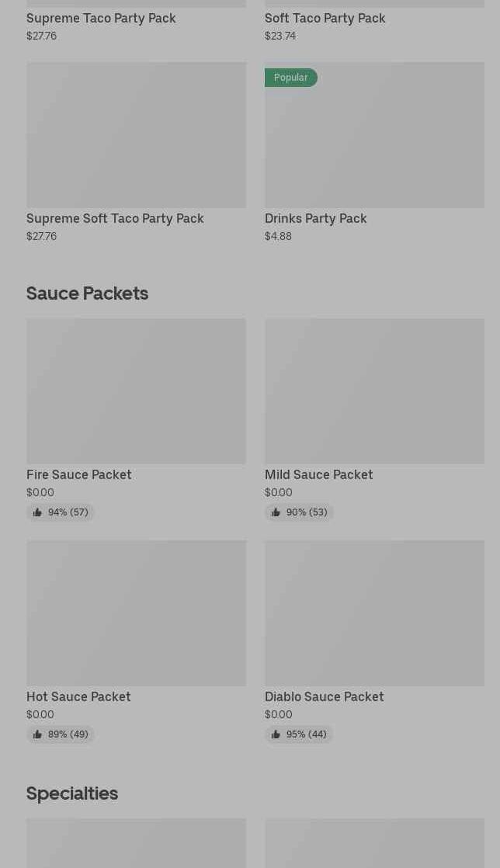Click thumbs-up icon under Fire Sauce Packet
Screen dimensions: 500x868
click(x=37, y=512)
